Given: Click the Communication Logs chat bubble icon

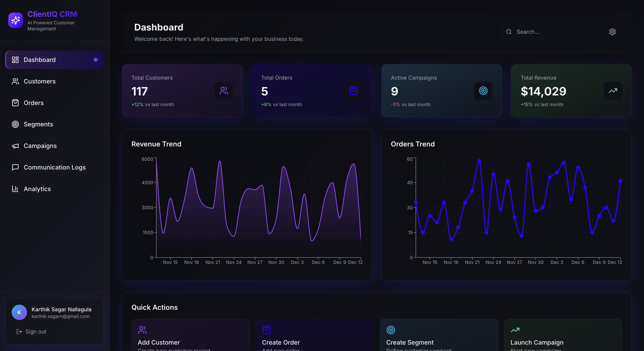Looking at the screenshot, I should pyautogui.click(x=15, y=167).
